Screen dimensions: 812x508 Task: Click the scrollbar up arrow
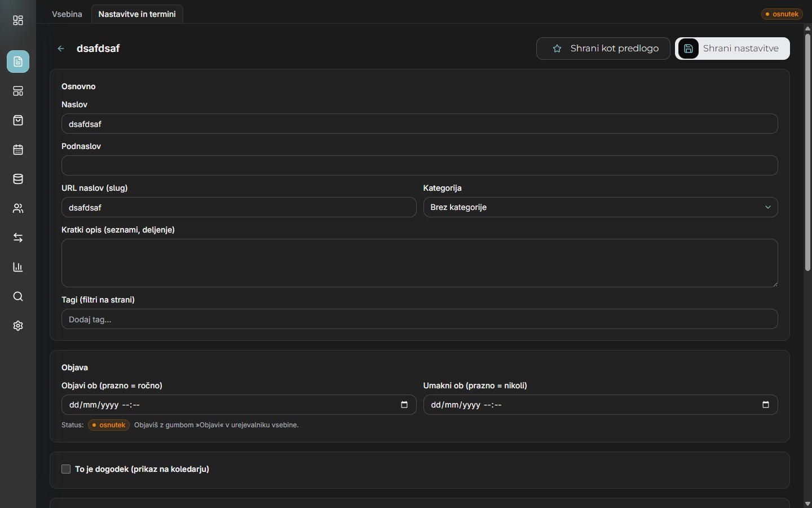coord(807,28)
